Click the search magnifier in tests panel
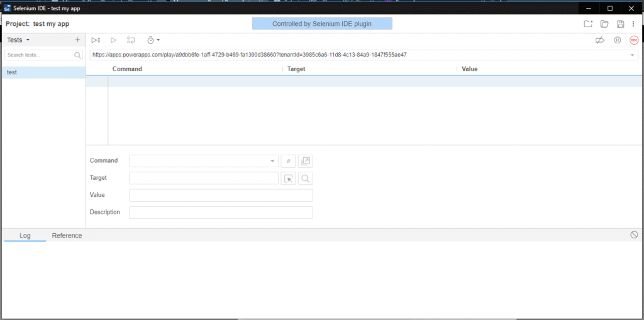This screenshot has width=644, height=320. coord(77,55)
